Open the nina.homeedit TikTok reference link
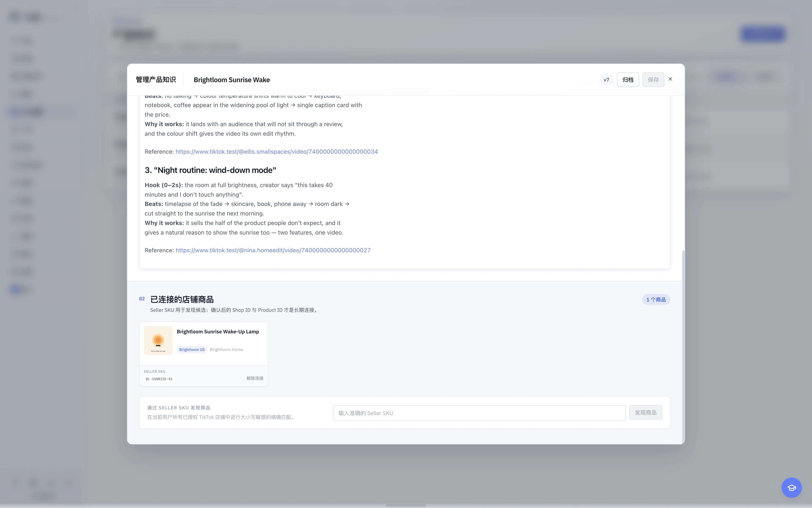812x508 pixels. 273,250
